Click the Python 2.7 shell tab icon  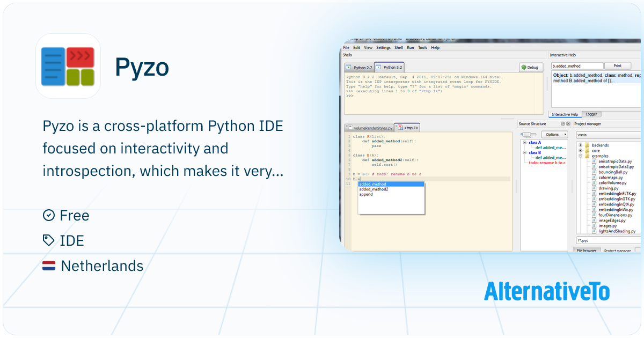349,68
